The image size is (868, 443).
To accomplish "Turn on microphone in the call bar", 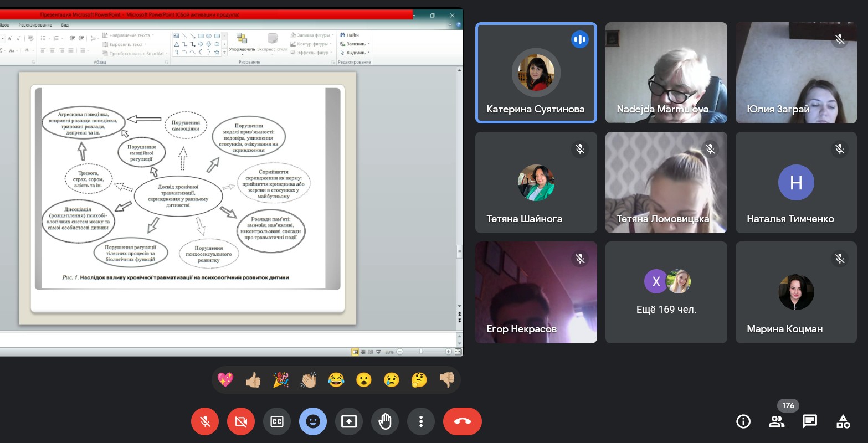I will (x=205, y=422).
